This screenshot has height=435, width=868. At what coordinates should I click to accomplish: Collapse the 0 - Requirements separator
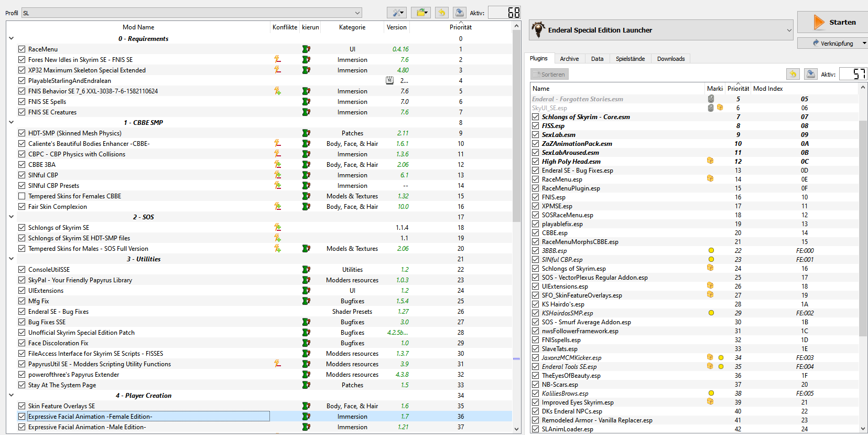(11, 38)
